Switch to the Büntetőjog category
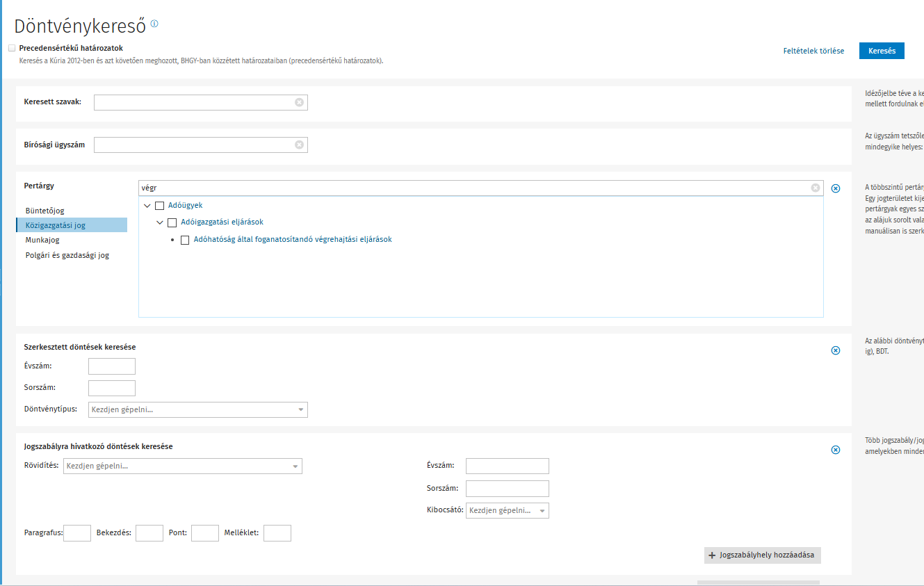This screenshot has height=586, width=924. tap(45, 210)
